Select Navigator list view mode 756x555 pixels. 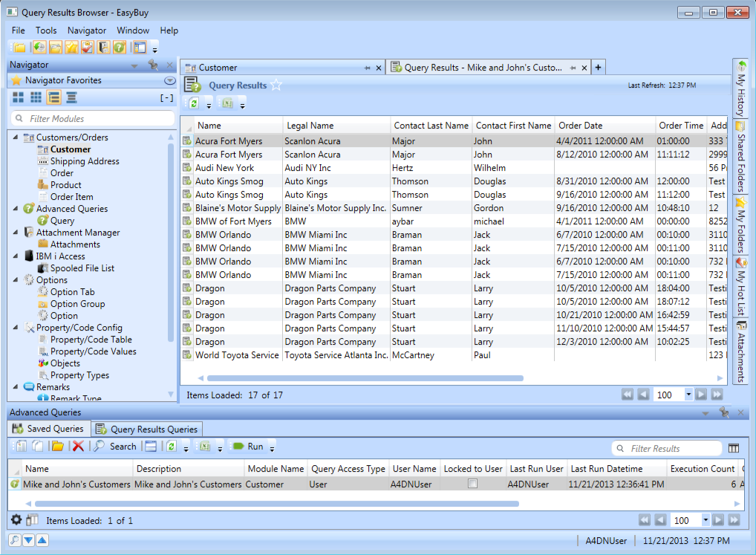[71, 98]
